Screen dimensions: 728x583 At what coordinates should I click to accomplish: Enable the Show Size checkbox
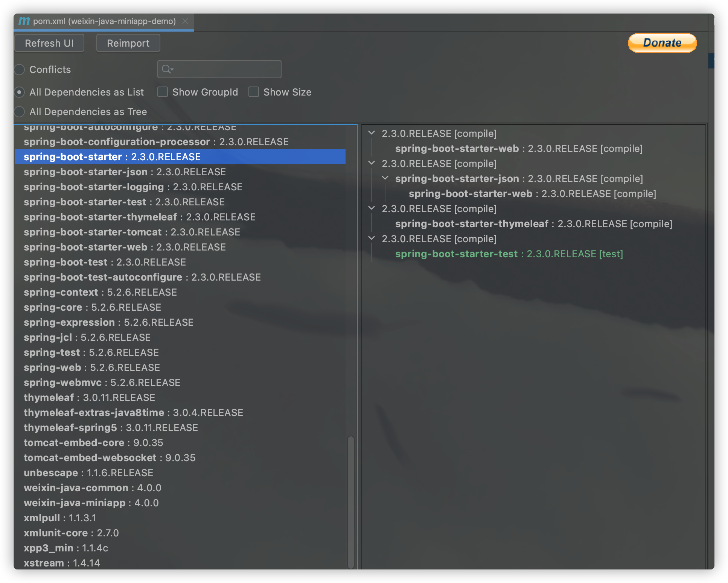point(254,92)
